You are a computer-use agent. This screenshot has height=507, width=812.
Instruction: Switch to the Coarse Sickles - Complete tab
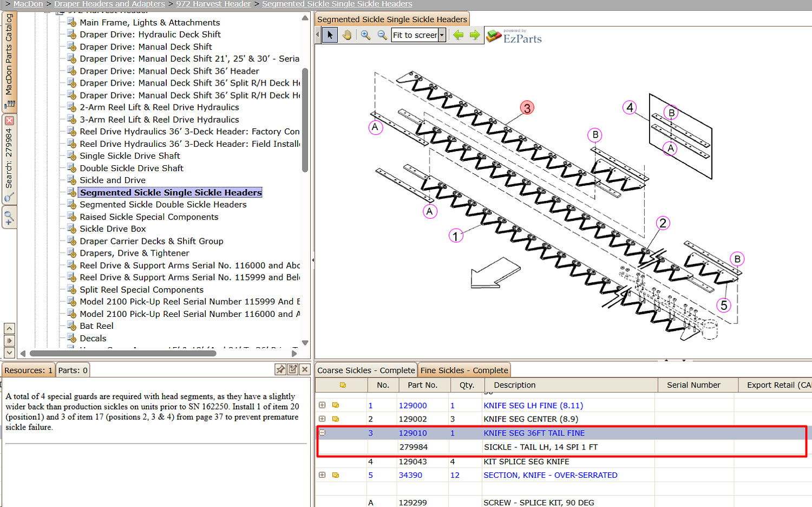(366, 370)
